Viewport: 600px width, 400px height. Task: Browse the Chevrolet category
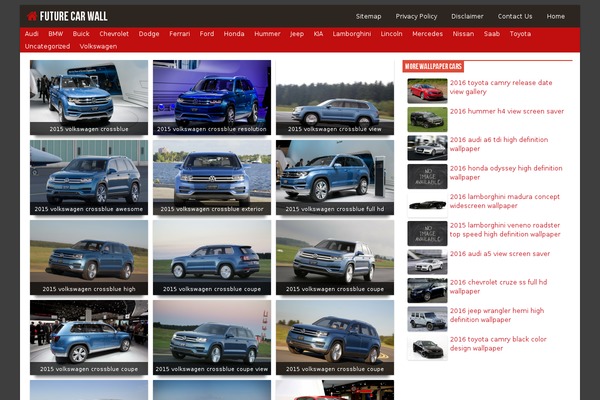pyautogui.click(x=114, y=34)
